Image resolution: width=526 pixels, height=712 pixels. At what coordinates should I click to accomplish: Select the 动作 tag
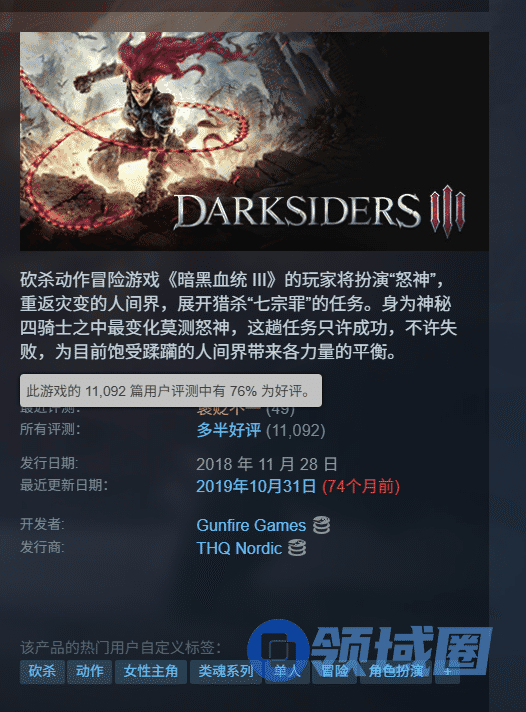pos(89,672)
